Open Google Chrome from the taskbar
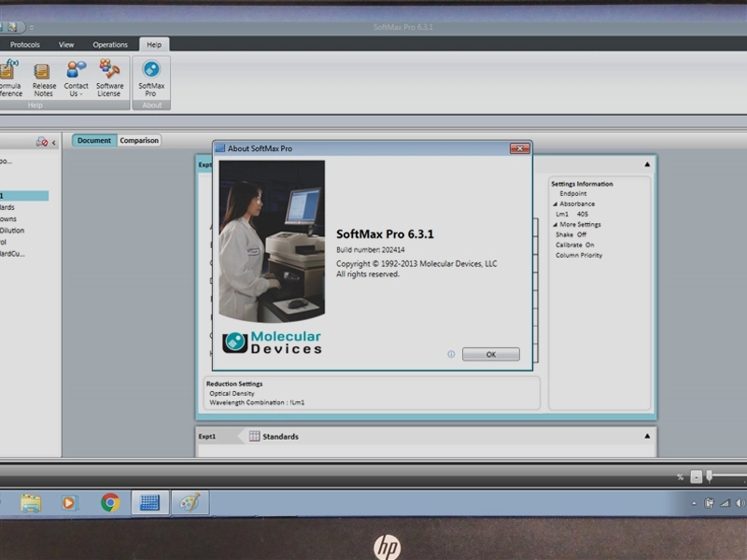The height and width of the screenshot is (560, 747). click(x=110, y=503)
